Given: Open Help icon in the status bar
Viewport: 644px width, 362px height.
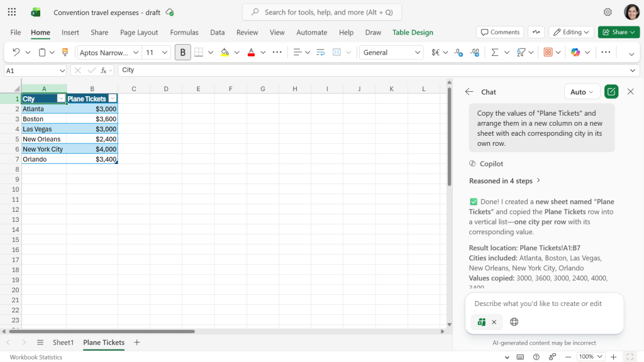Looking at the screenshot, I should [536, 356].
